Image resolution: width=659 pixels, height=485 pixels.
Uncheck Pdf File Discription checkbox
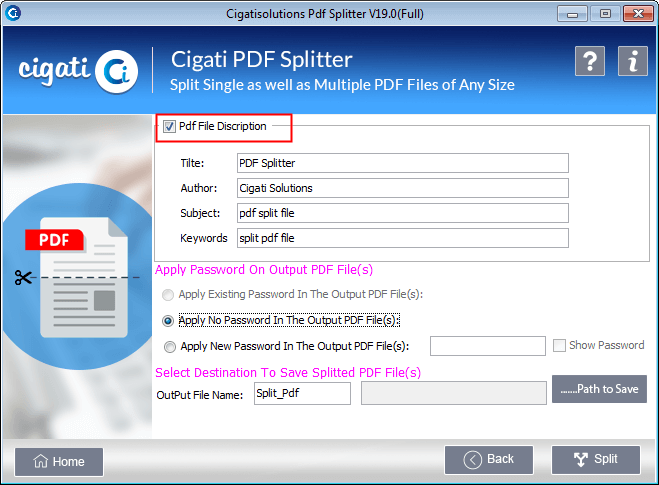[x=169, y=127]
